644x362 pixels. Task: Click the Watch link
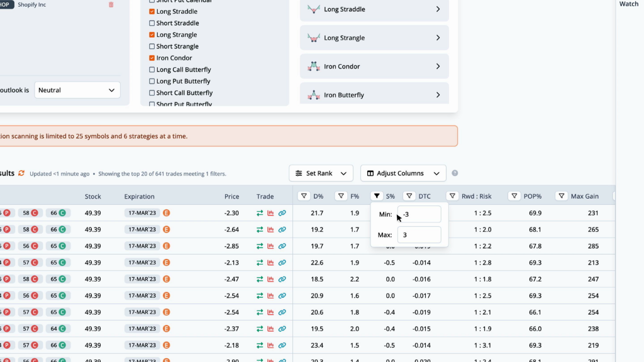(x=629, y=4)
